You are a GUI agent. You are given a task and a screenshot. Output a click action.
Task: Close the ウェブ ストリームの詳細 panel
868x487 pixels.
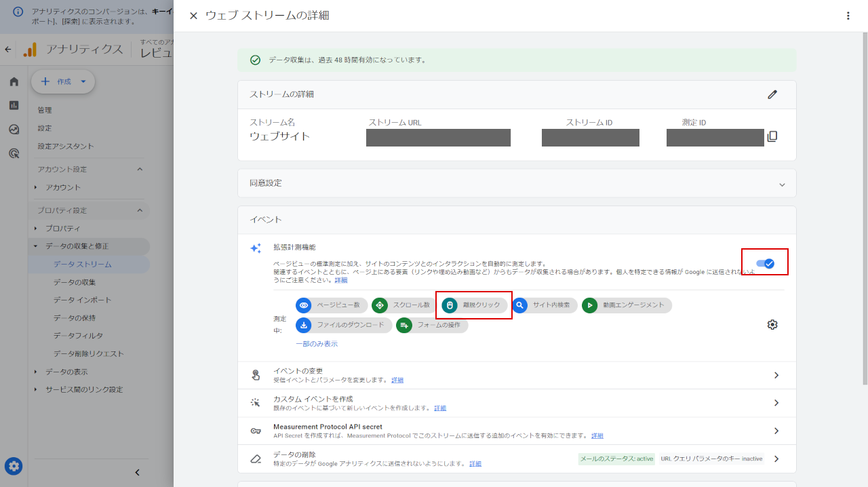[x=193, y=16]
